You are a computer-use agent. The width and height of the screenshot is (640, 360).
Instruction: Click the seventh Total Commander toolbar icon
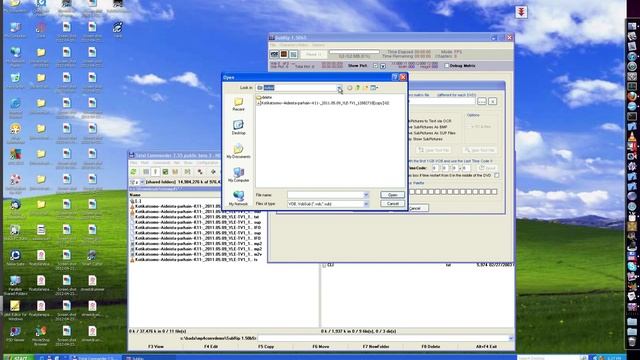tap(200, 172)
